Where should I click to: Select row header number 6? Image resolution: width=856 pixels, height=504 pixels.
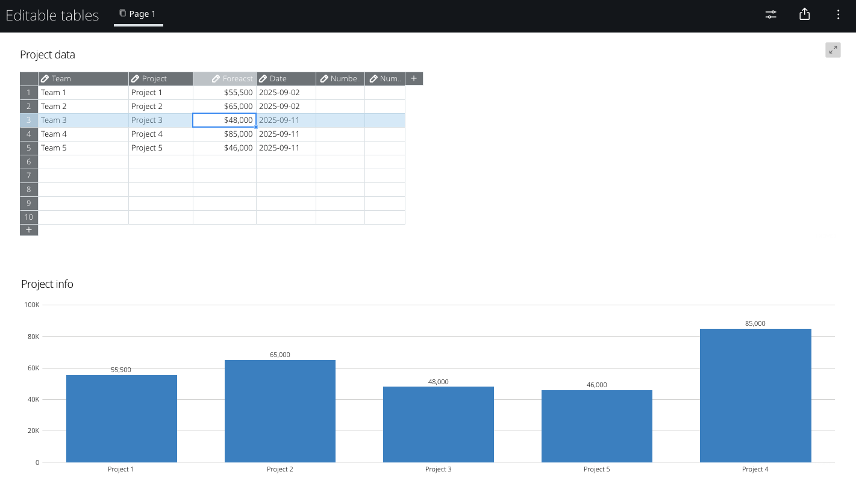(x=29, y=162)
